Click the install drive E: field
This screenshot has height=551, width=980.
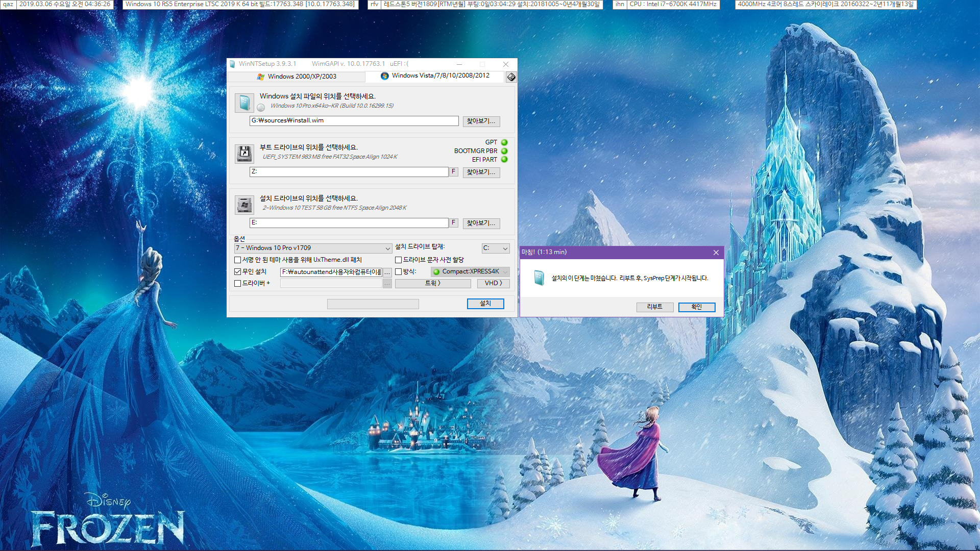pyautogui.click(x=349, y=223)
